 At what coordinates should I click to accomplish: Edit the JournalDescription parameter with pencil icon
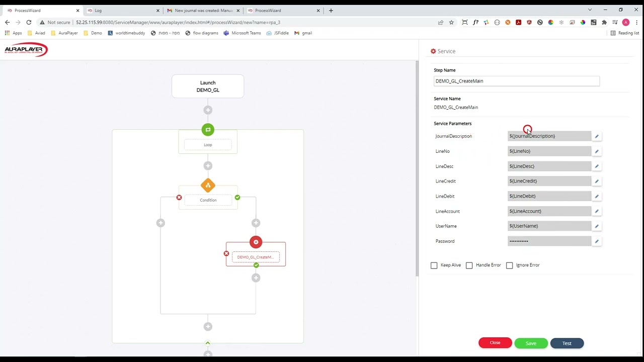coord(597,136)
